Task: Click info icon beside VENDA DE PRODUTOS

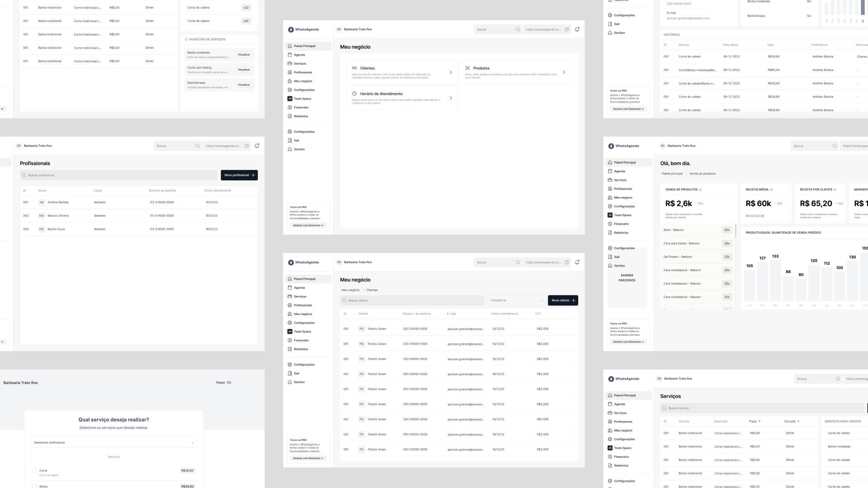Action: [x=700, y=190]
